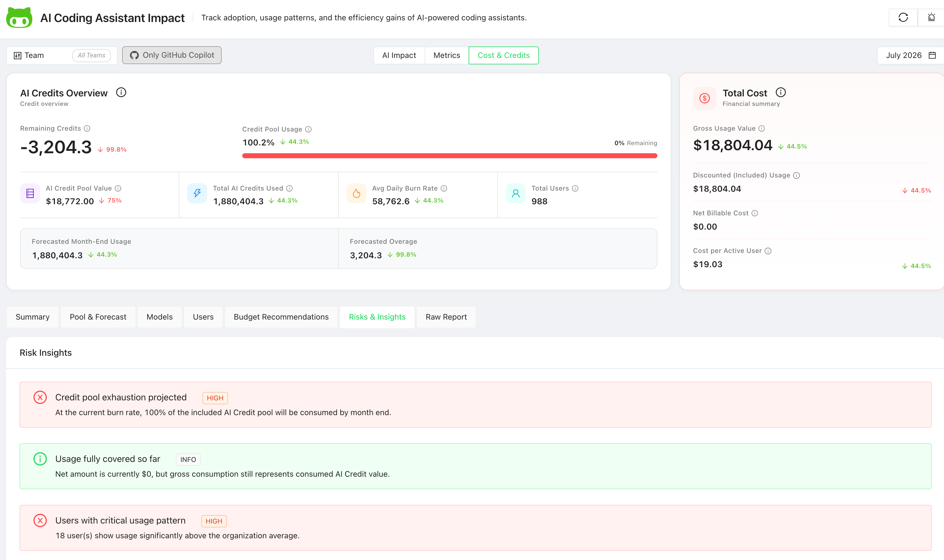
Task: Open the July 2026 date picker
Action: 910,55
